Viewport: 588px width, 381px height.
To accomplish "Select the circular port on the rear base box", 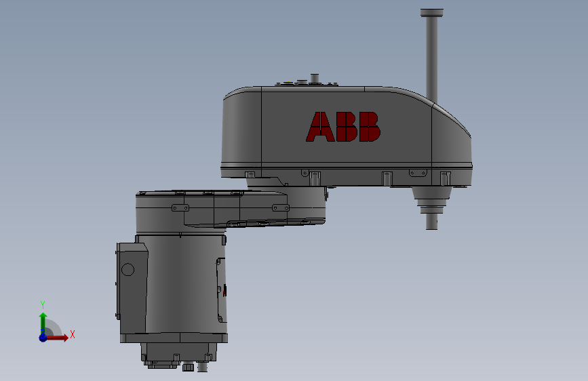I will 128,270.
